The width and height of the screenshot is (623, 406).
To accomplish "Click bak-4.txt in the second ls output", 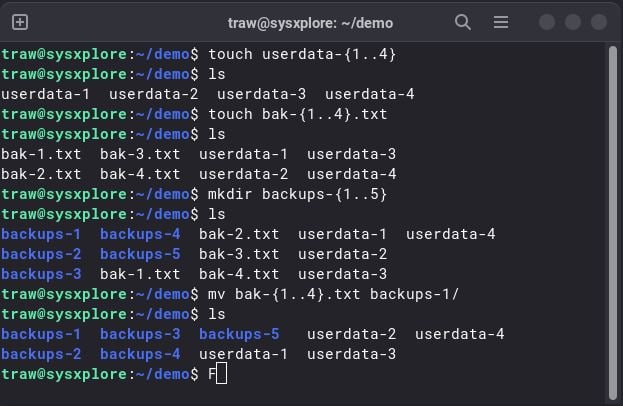I will click(140, 174).
